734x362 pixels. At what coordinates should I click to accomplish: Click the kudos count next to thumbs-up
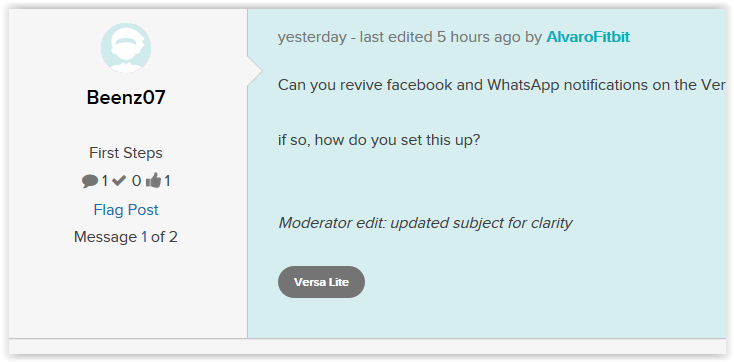[x=167, y=181]
